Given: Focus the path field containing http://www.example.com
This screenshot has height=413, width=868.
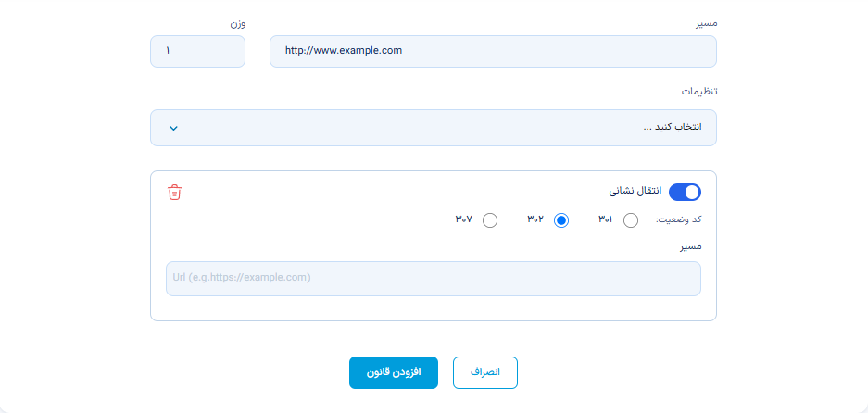Looking at the screenshot, I should tap(493, 52).
